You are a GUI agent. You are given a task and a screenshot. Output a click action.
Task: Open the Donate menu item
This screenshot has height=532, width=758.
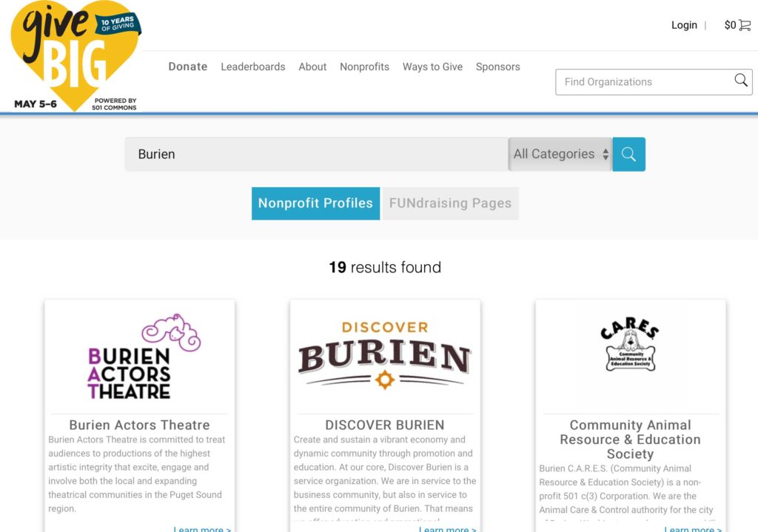[x=187, y=67]
